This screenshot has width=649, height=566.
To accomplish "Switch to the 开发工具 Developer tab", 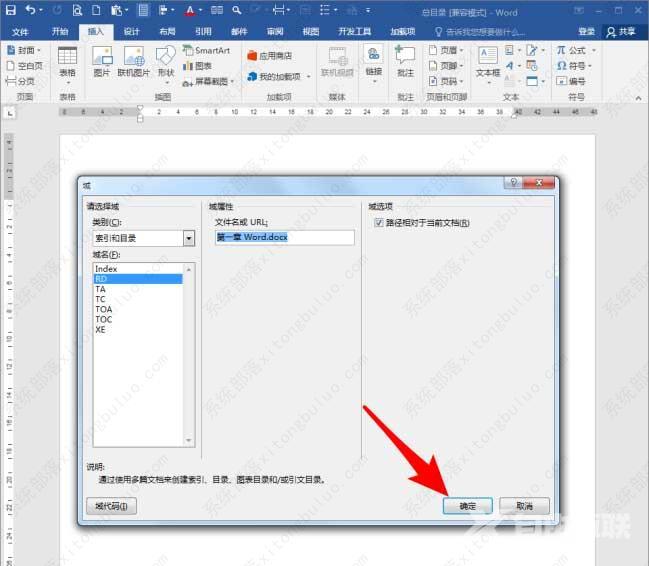I will (354, 31).
